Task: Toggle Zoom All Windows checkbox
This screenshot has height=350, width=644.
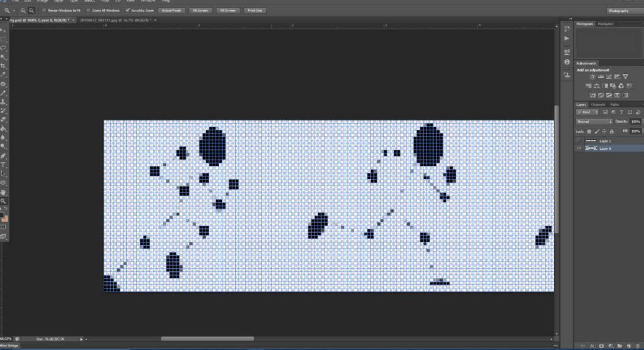Action: 88,11
